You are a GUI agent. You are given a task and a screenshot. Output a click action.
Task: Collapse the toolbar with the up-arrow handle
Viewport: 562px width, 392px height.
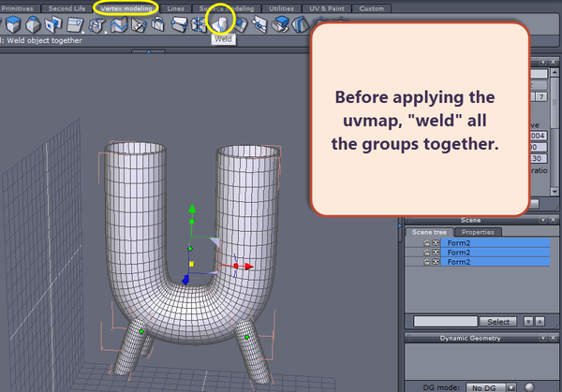(148, 51)
